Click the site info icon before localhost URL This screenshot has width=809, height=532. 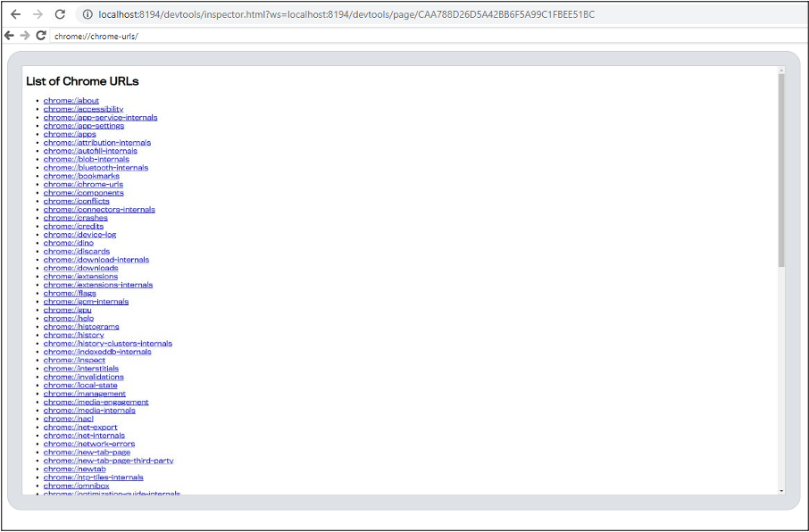(88, 14)
